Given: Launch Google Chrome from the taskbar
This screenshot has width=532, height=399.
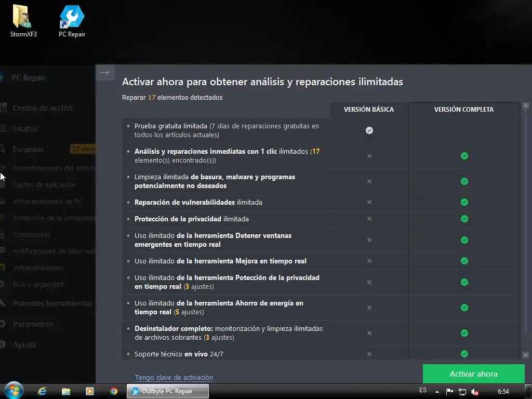Looking at the screenshot, I should (114, 391).
